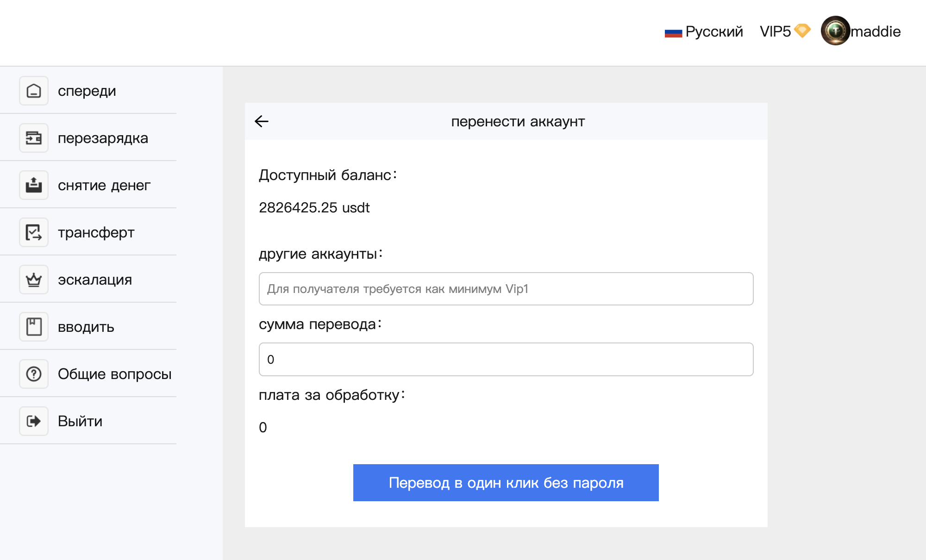
Task: Select the трансферт menu item
Action: point(88,232)
